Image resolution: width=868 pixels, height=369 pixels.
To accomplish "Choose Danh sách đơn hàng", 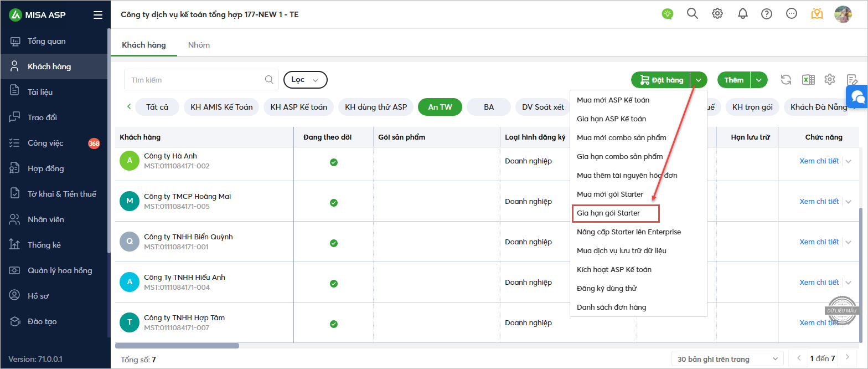I will 639,307.
